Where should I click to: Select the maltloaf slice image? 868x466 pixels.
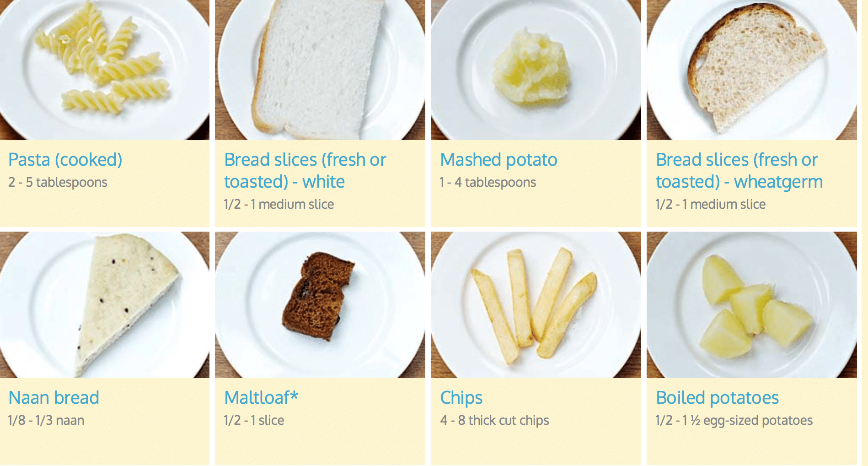tap(320, 305)
